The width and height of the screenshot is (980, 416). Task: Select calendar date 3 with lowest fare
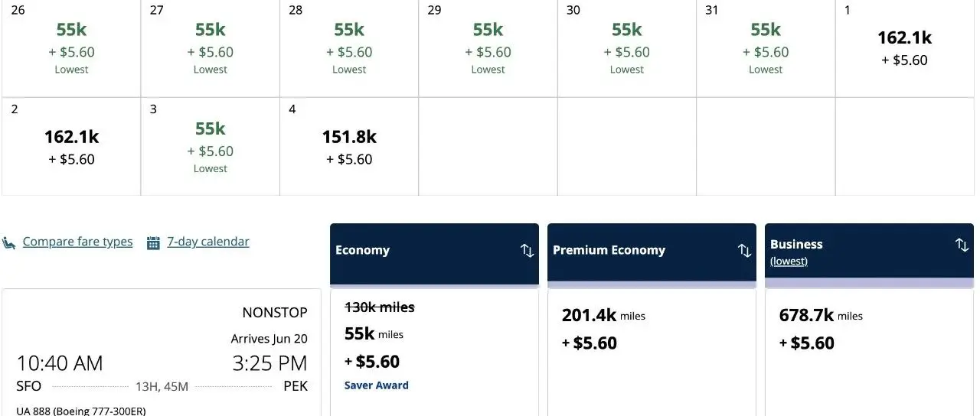[x=210, y=147]
